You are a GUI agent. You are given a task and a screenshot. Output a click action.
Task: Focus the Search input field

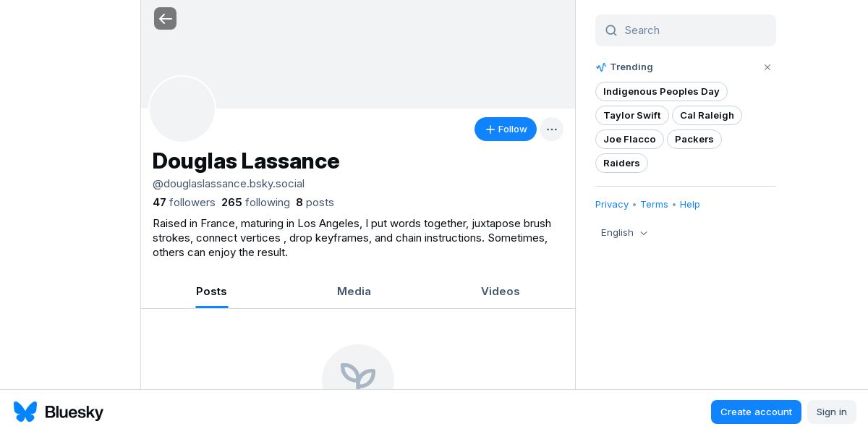point(694,30)
